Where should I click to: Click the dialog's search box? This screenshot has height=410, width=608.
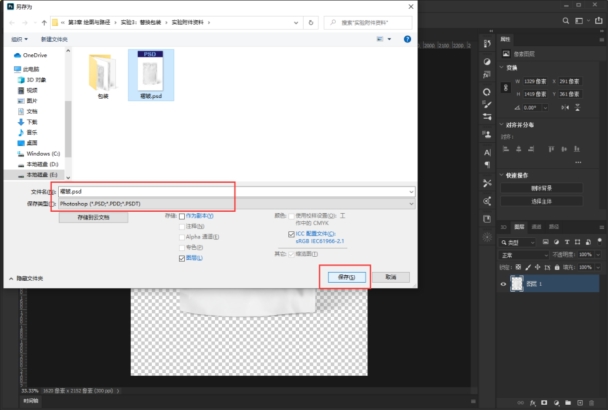[x=368, y=22]
